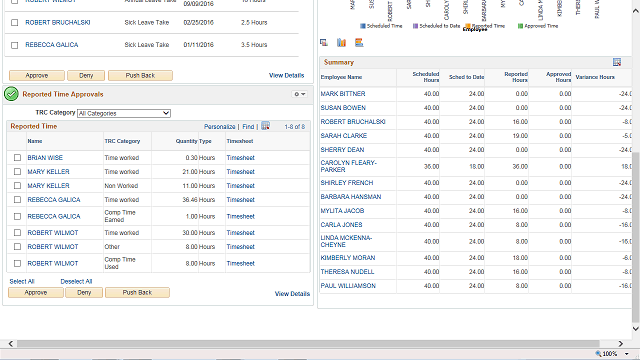
Task: Click the Variance Hours column header
Action: 595,77
